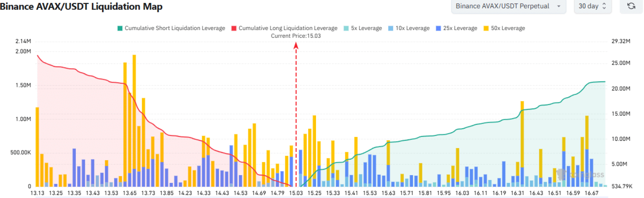Toggle the 25x Leverage legend entry
The height and width of the screenshot is (198, 644).
(x=456, y=28)
